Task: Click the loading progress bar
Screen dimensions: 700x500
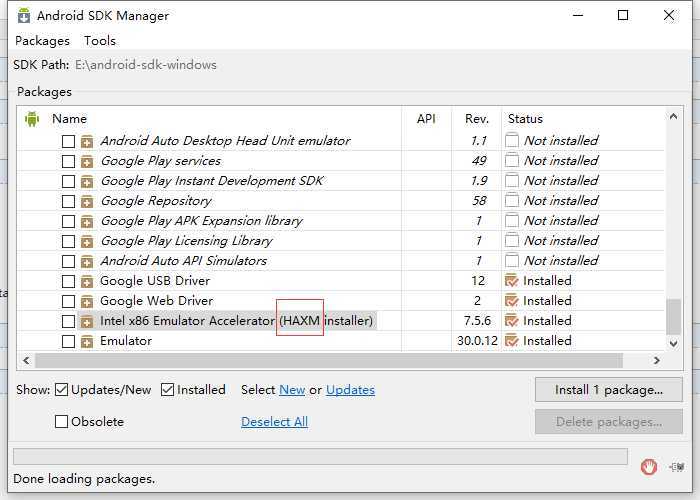Action: (x=320, y=457)
